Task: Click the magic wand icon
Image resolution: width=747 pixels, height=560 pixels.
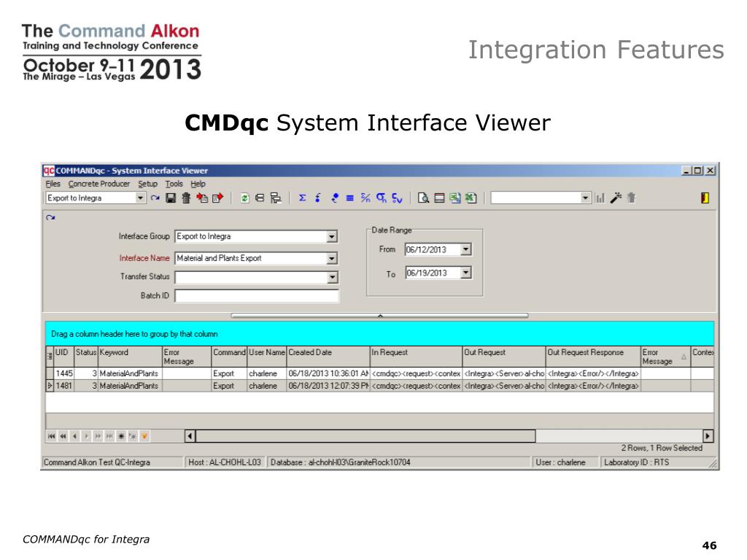Action: [616, 198]
